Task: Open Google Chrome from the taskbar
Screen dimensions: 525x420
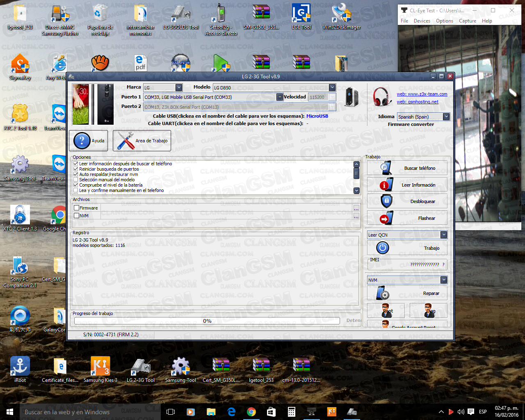Action: tap(251, 412)
